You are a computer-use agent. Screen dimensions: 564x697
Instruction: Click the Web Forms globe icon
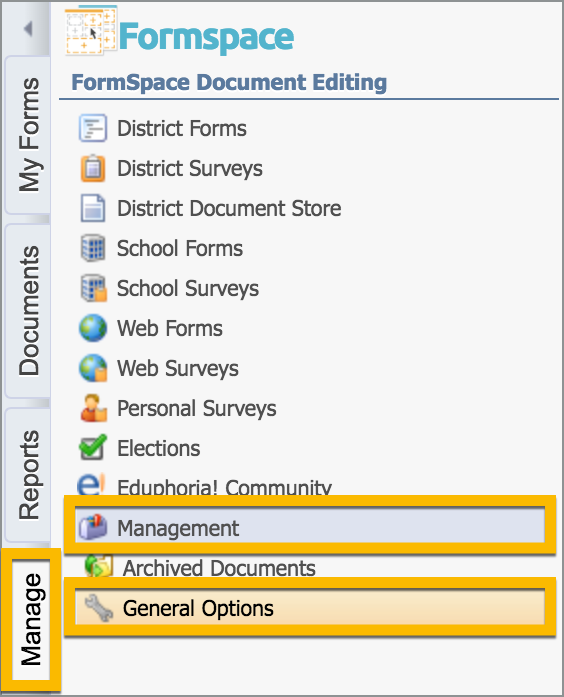[93, 328]
